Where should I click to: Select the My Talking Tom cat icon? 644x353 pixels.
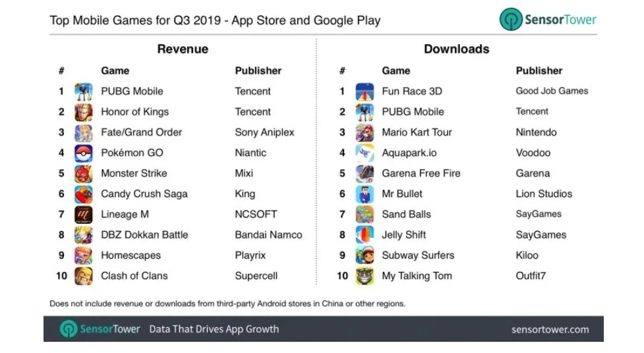pyautogui.click(x=365, y=276)
